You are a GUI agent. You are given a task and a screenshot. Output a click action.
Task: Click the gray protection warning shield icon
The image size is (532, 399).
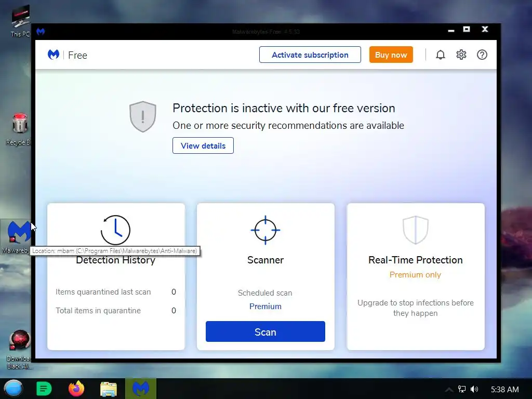[x=143, y=116]
